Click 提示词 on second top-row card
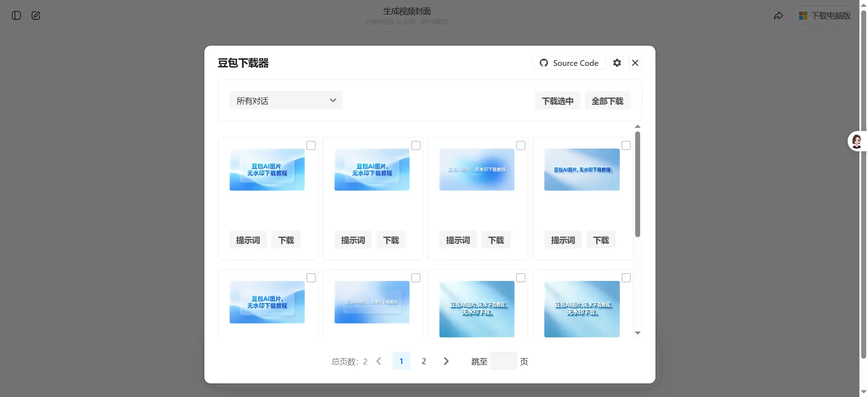Viewport: 868px width, 397px height. 353,240
